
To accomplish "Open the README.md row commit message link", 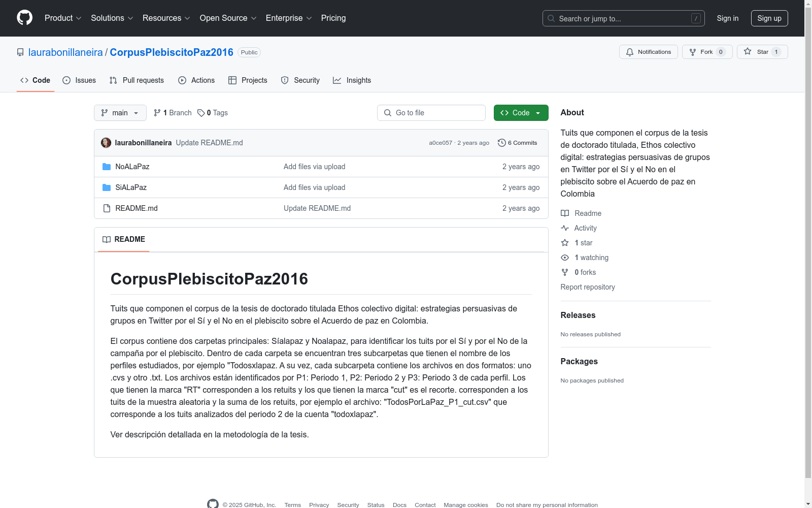I will point(317,208).
